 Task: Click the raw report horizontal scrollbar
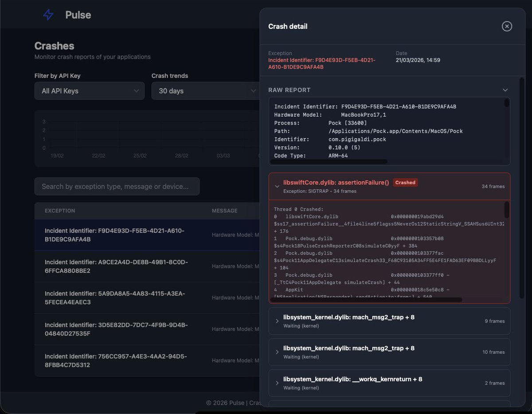click(x=329, y=162)
